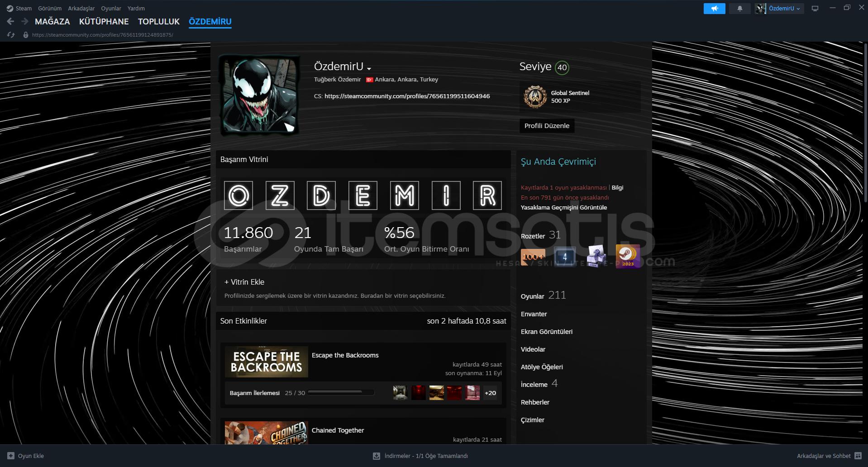Screen dimensions: 868x467
Task: Open the Oyunlar 211 games link
Action: tap(543, 295)
